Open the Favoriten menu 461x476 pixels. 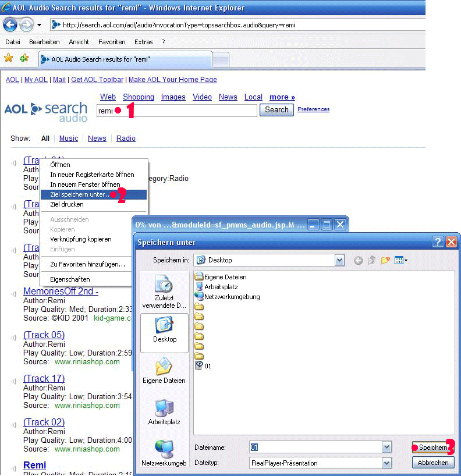(x=112, y=42)
